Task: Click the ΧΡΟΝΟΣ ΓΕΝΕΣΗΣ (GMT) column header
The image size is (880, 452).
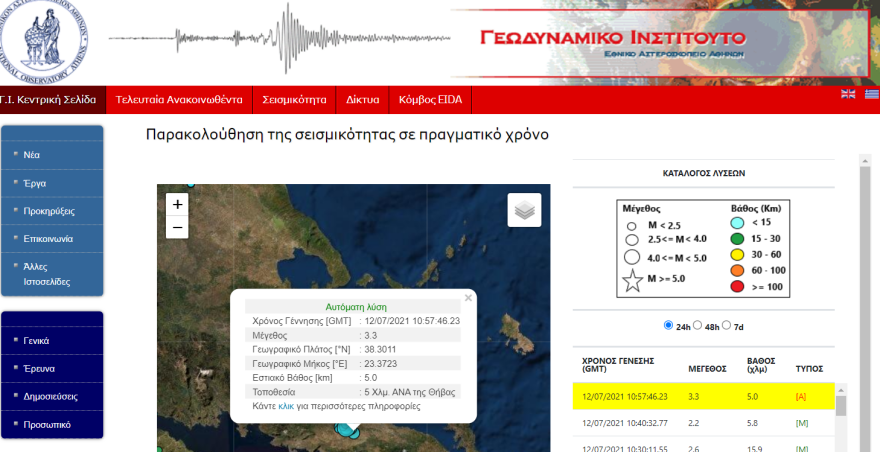Action: click(618, 365)
